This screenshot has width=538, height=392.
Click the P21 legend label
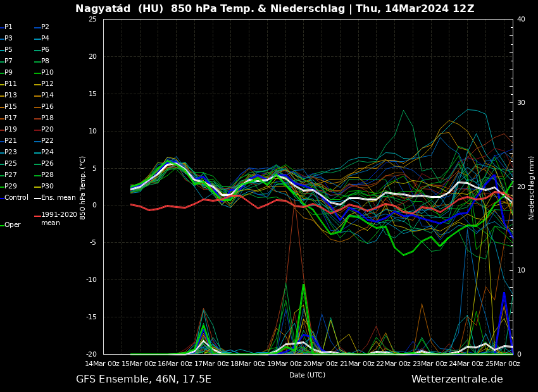coord(10,141)
